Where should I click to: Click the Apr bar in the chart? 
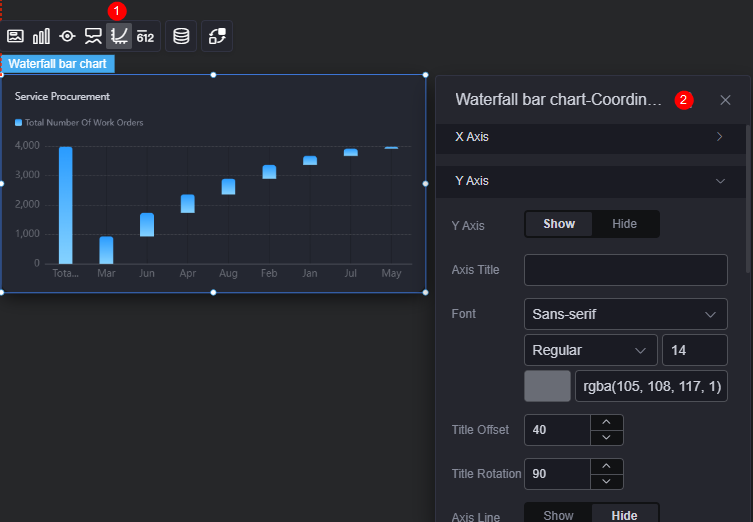click(188, 204)
